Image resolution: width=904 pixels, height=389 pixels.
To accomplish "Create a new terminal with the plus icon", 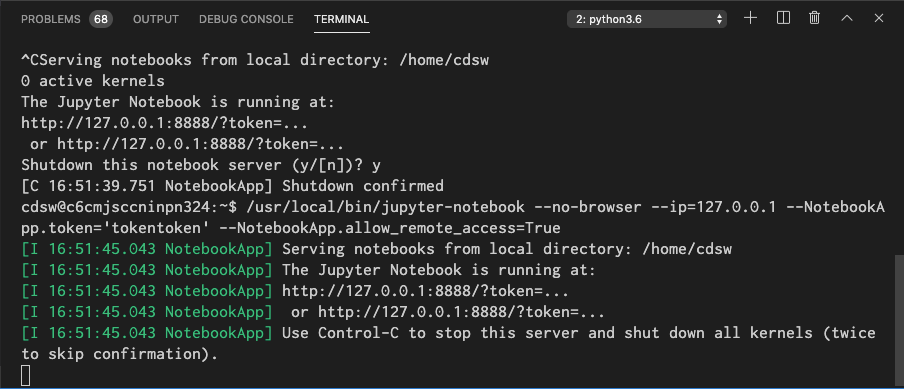I will tap(750, 18).
